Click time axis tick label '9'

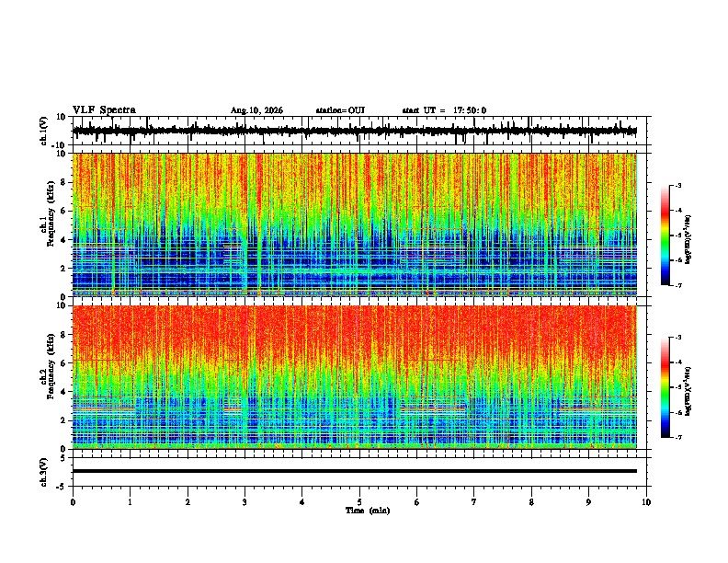(x=588, y=501)
